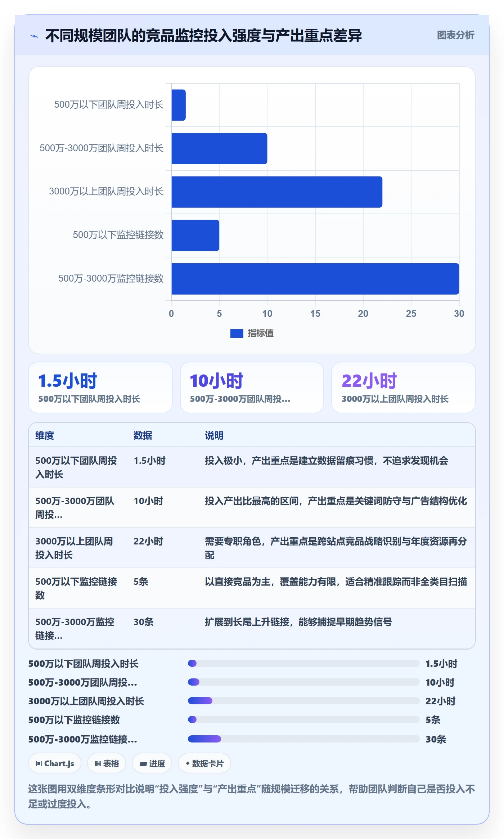Click progress bar for 3000万以上团队周投入时长
Screen dimensions: 504x839
pyautogui.click(x=303, y=701)
